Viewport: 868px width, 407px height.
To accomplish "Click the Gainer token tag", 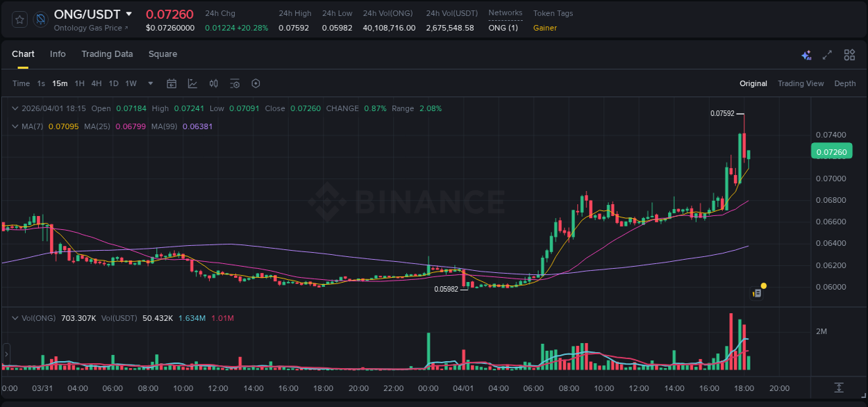I will [545, 28].
